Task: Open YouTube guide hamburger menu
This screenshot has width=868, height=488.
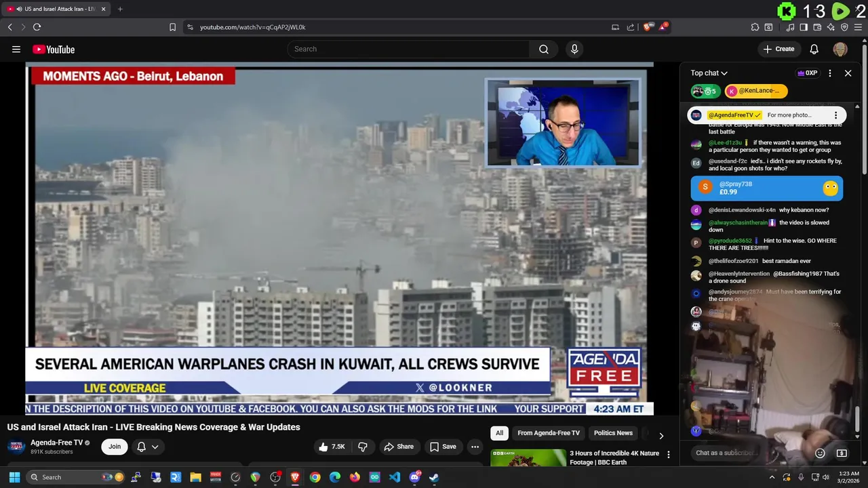Action: pos(16,49)
